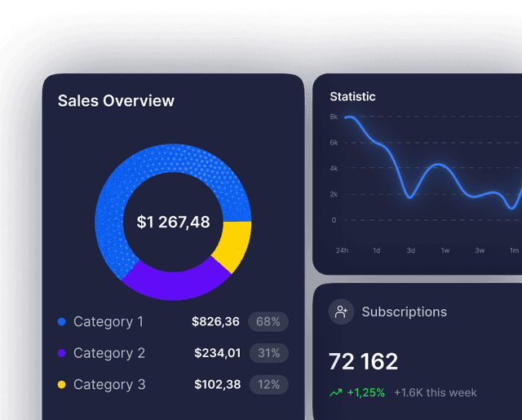This screenshot has height=420, width=522.
Task: Click the donut chart total $1 267,48
Action: click(x=173, y=222)
